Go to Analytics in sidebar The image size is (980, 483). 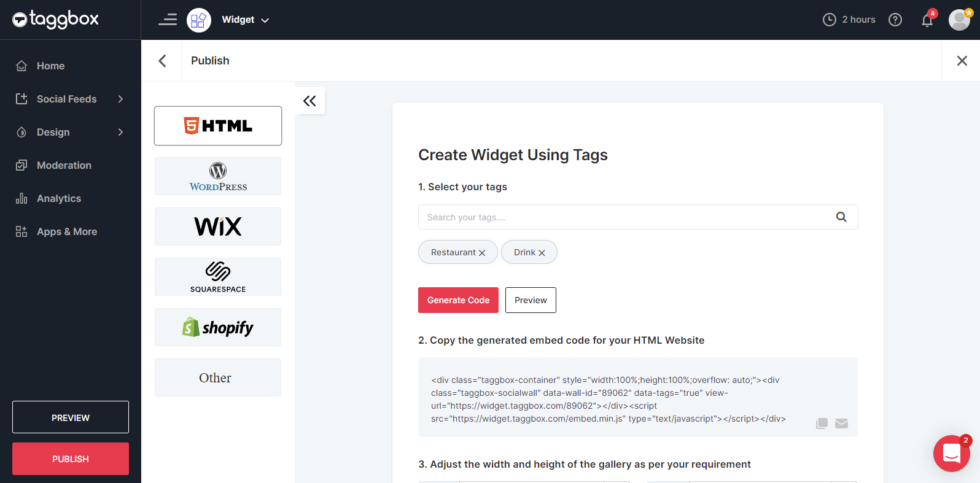pyautogui.click(x=59, y=198)
